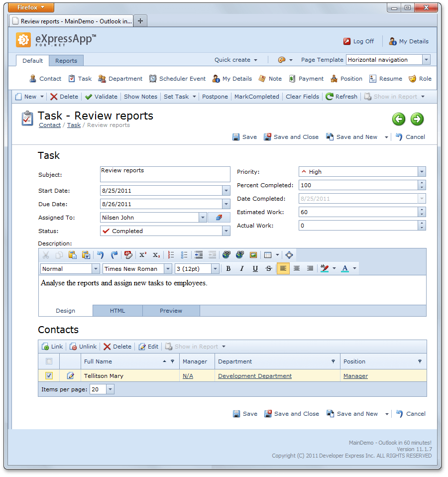The height and width of the screenshot is (477, 448).
Task: Expand the Status dropdown
Action: click(226, 231)
